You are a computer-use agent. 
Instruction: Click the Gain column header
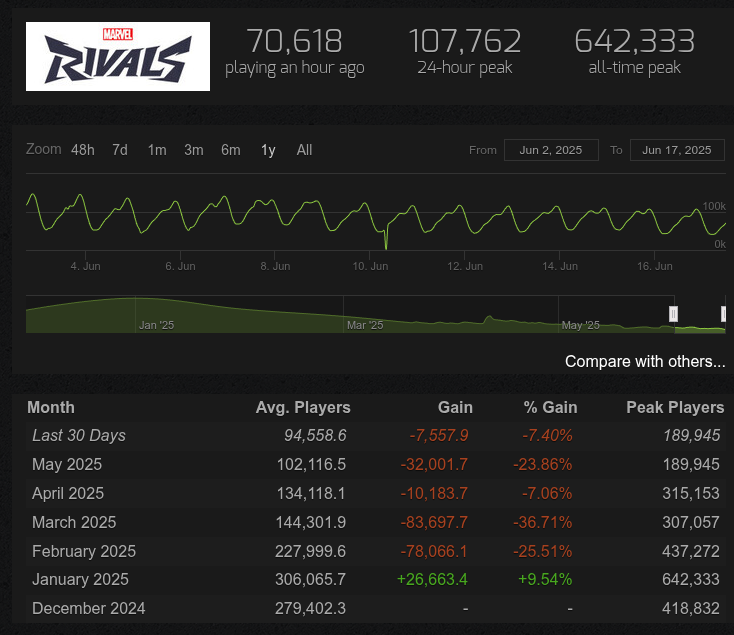click(x=455, y=408)
